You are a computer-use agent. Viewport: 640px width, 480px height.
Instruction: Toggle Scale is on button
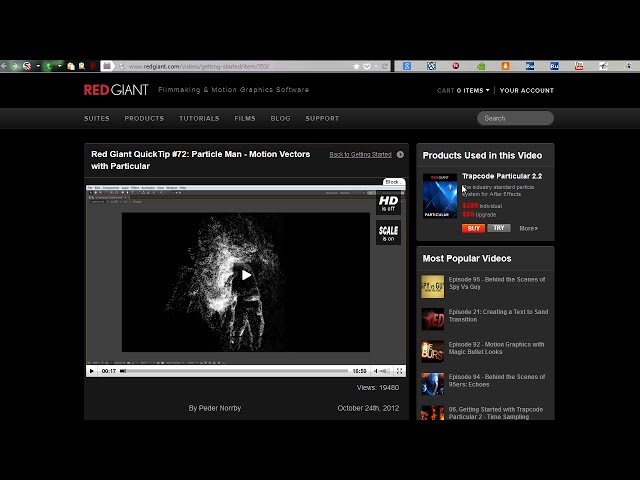coord(388,233)
